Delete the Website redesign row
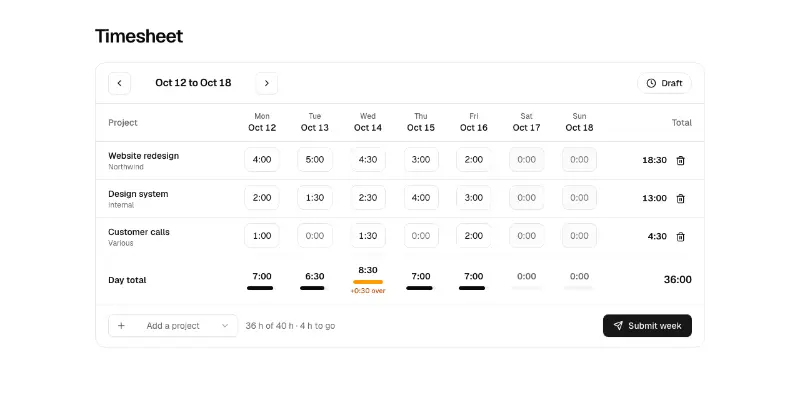Viewport: 800px width, 400px height. 680,160
